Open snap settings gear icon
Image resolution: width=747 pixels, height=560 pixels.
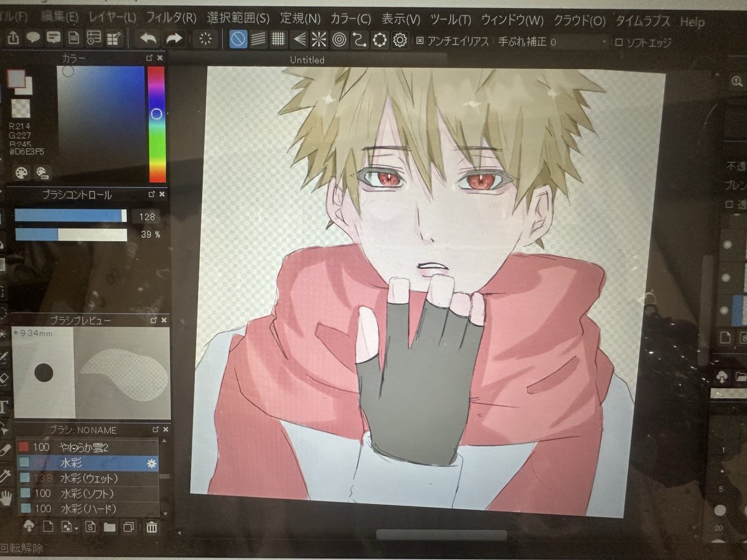pyautogui.click(x=400, y=40)
